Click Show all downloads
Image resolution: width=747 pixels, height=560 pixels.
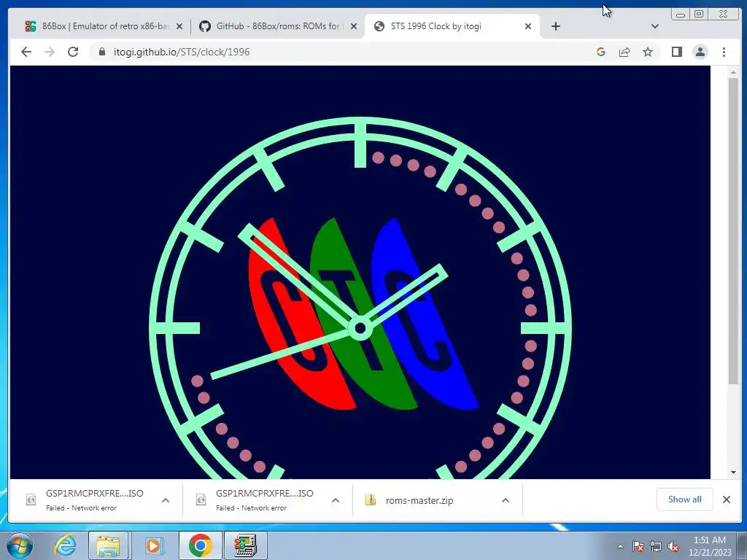click(684, 499)
